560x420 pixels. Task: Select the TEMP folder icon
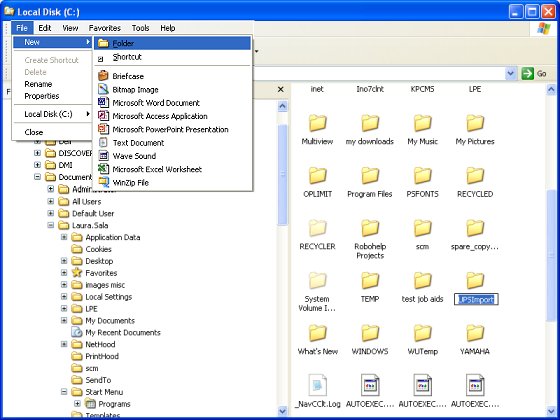[x=370, y=281]
